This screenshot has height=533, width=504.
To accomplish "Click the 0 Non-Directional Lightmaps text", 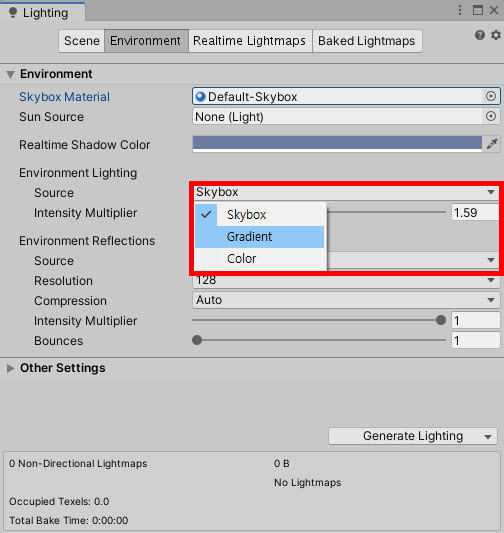I will coord(78,464).
